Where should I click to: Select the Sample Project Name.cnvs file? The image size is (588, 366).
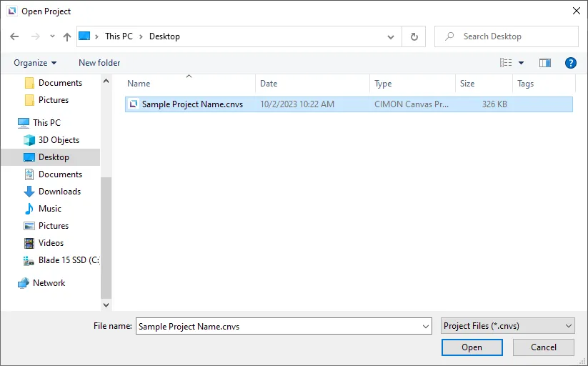(x=192, y=104)
